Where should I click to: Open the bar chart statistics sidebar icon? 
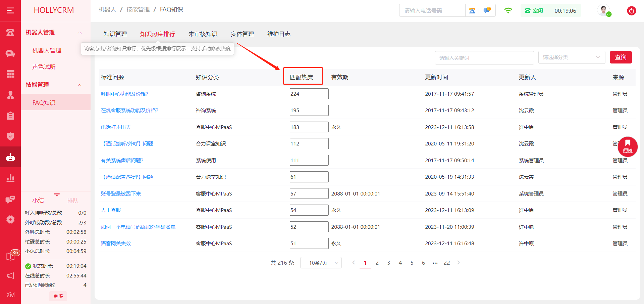point(10,178)
